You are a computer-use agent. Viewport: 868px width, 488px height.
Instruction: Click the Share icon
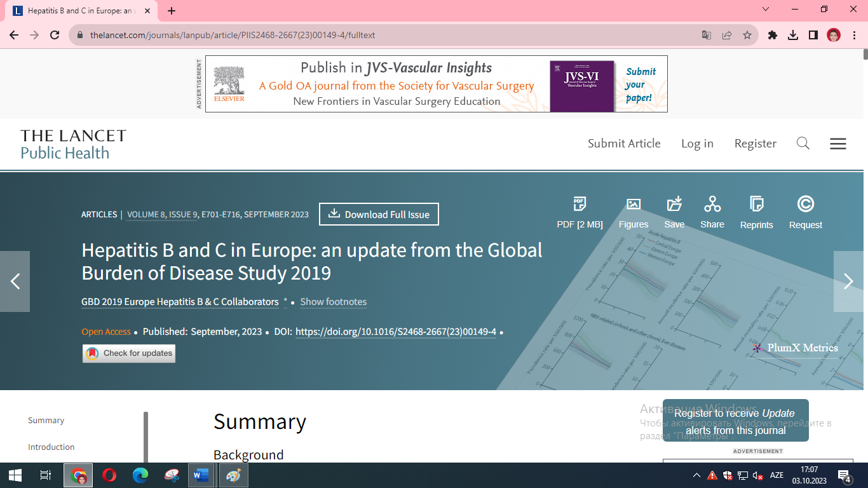[x=712, y=205]
